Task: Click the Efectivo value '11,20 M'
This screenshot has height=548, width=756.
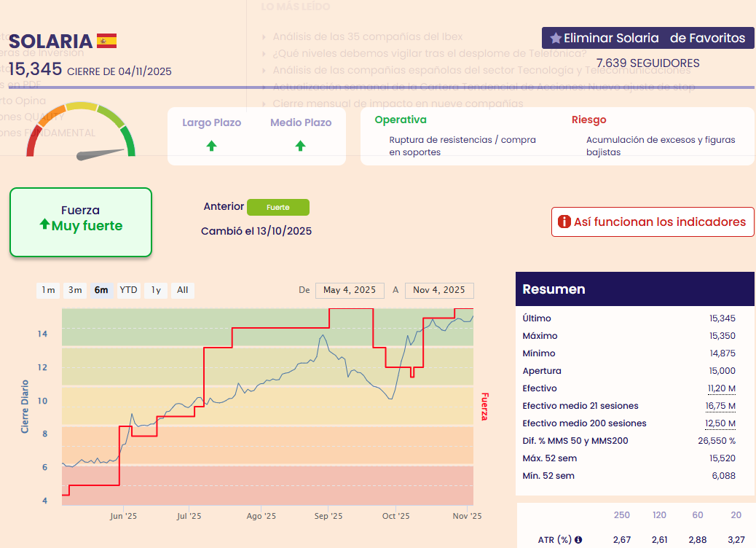Action: click(721, 388)
